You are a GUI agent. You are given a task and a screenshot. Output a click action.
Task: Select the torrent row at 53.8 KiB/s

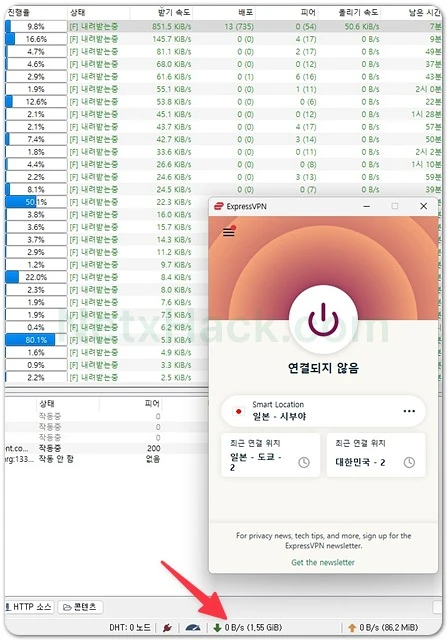pyautogui.click(x=223, y=102)
